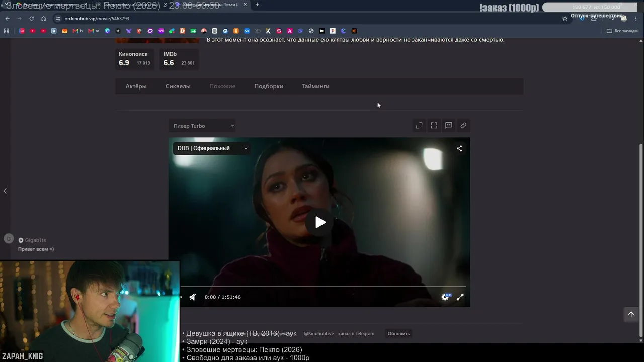The width and height of the screenshot is (644, 362).
Task: Go to browser home page icon
Action: point(44,18)
